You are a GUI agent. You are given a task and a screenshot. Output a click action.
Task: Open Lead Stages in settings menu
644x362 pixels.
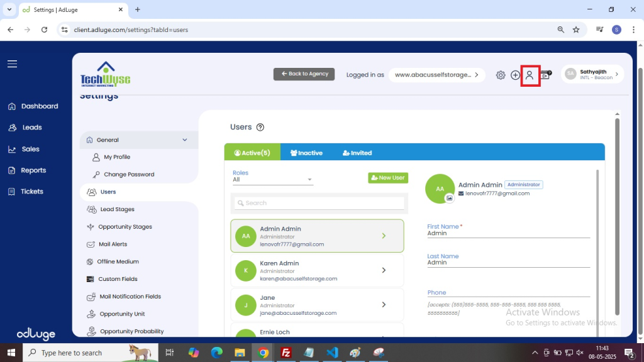point(117,209)
